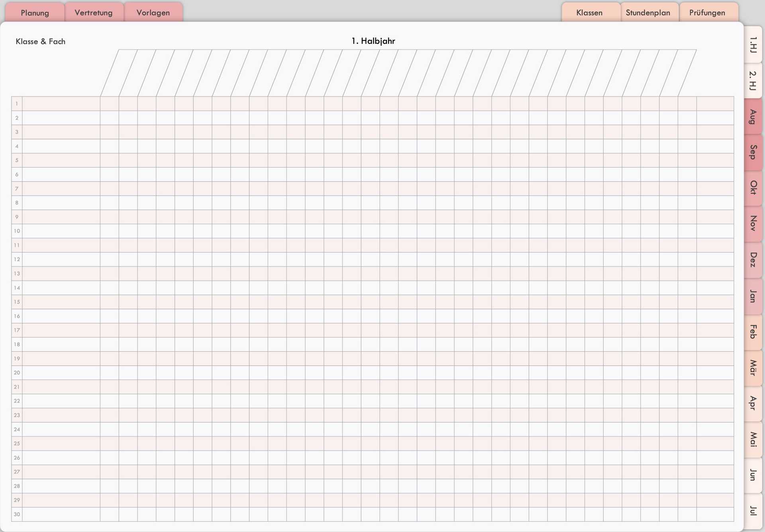This screenshot has width=765, height=532.
Task: Open the Okt month tab
Action: tap(753, 188)
